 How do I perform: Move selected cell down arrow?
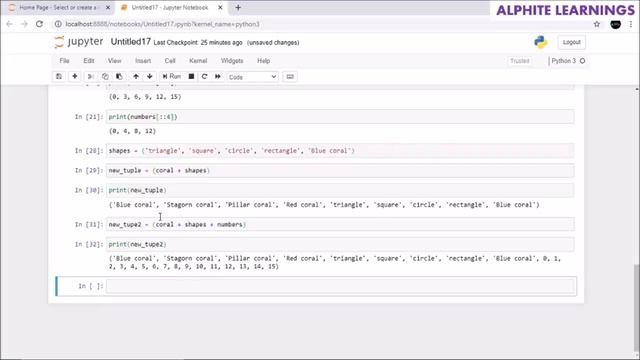tap(150, 77)
